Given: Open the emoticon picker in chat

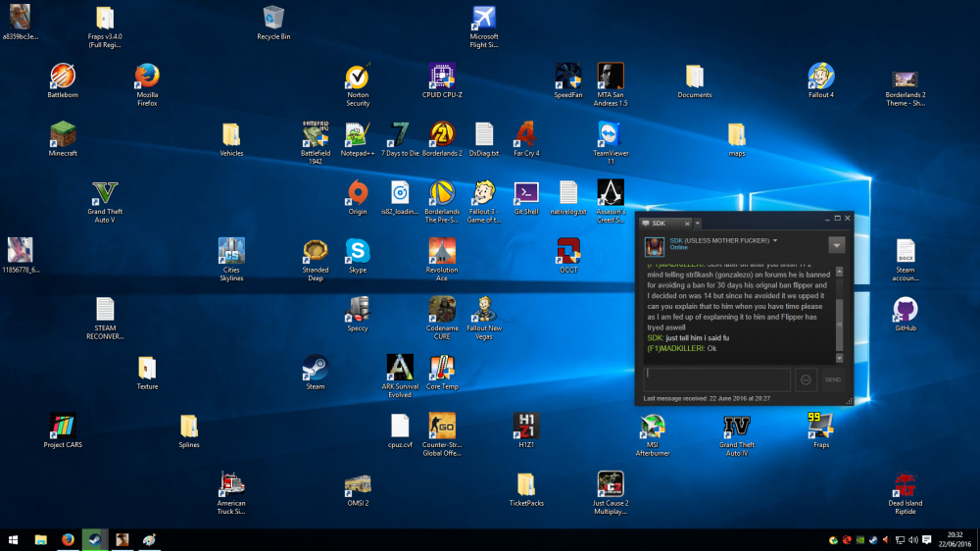Looking at the screenshot, I should tap(806, 379).
